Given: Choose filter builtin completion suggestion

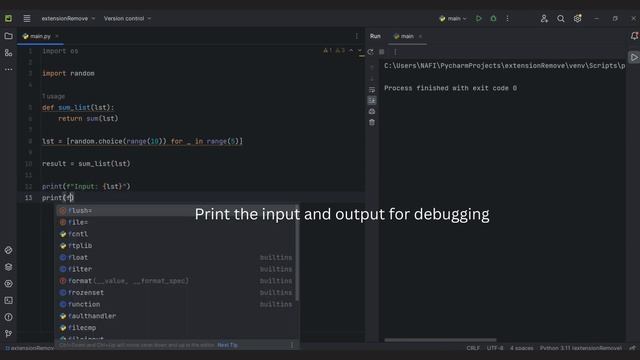Looking at the screenshot, I should [x=176, y=269].
